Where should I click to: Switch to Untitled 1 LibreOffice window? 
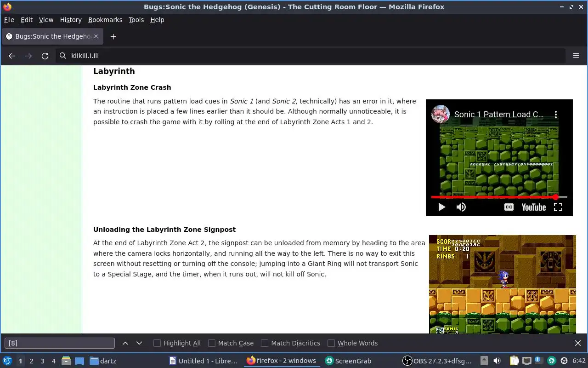(204, 361)
